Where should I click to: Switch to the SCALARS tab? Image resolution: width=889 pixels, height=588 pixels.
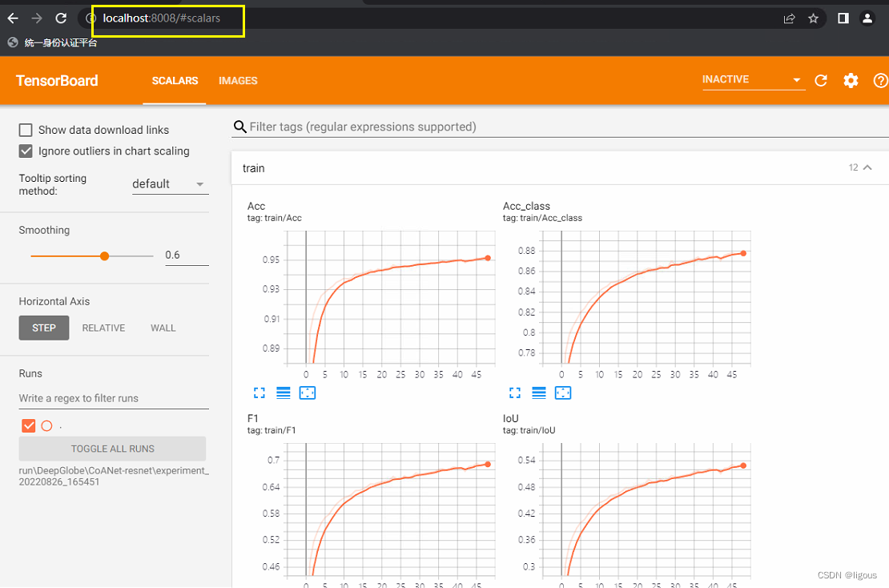click(x=175, y=81)
